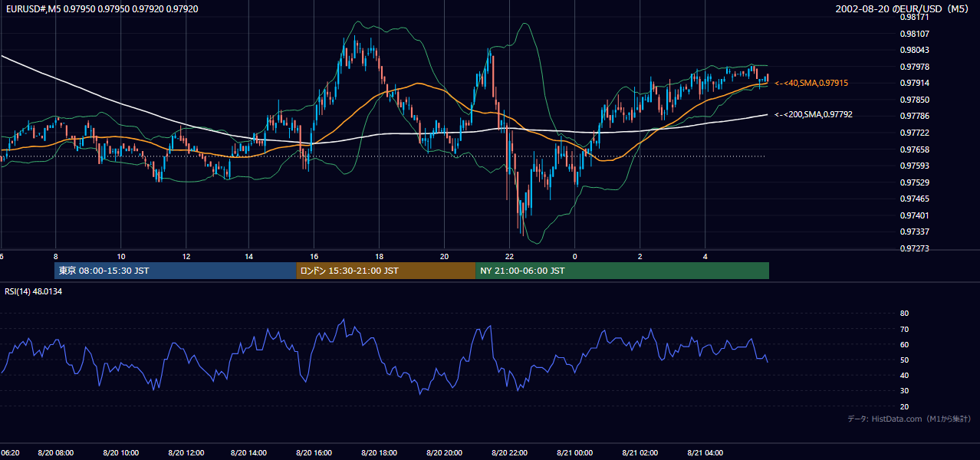Click the Tokyo 08:00-15:30 JST session bar

coord(176,271)
